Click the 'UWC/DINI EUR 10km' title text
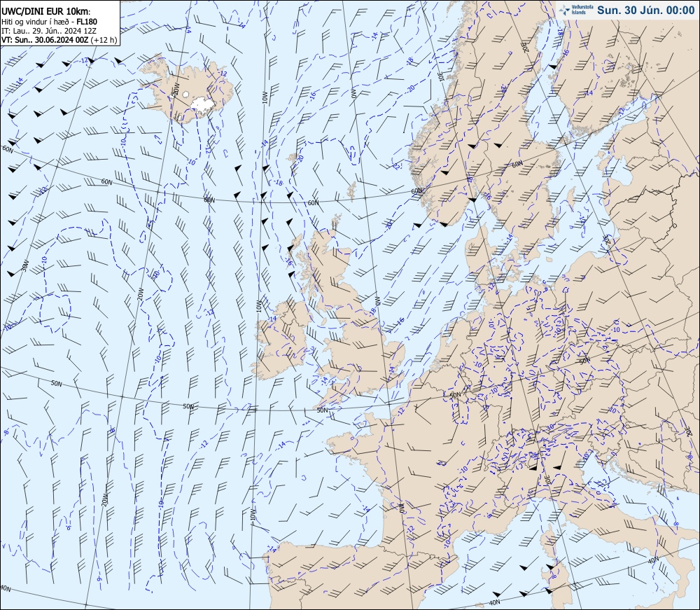This screenshot has height=610, width=700. point(45,12)
